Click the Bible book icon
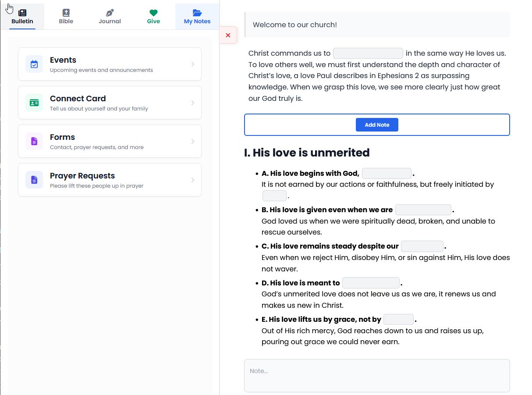Screen dimensions: 532x395 66,13
